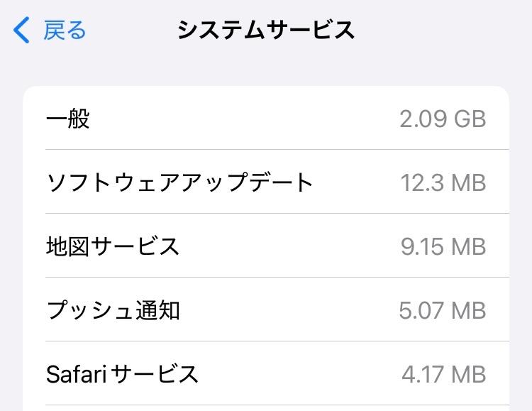Tap the 5.07 MB usage value

pos(443,310)
